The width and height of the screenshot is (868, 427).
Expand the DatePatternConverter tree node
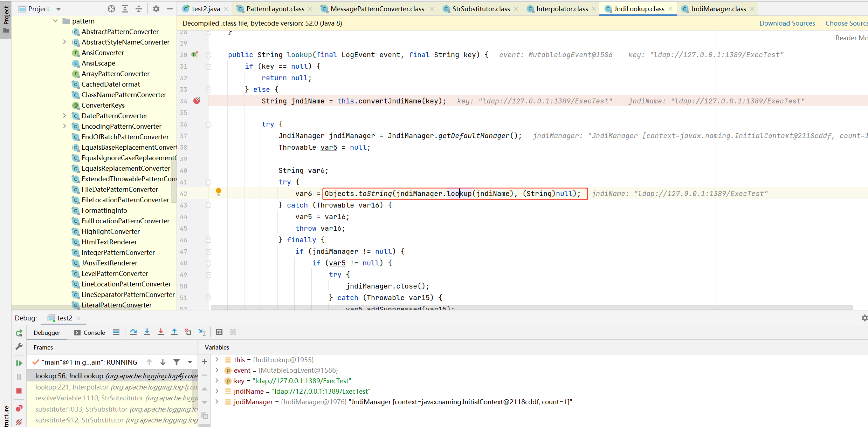[x=64, y=116]
